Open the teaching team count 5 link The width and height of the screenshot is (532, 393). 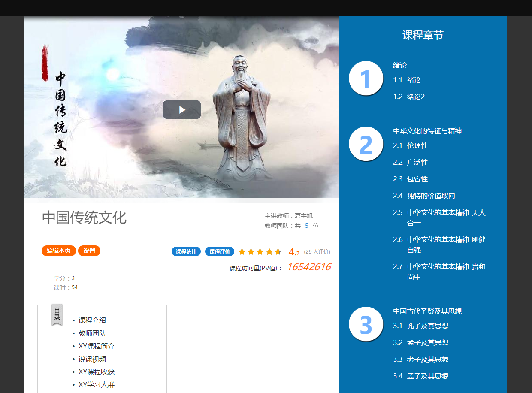point(307,226)
